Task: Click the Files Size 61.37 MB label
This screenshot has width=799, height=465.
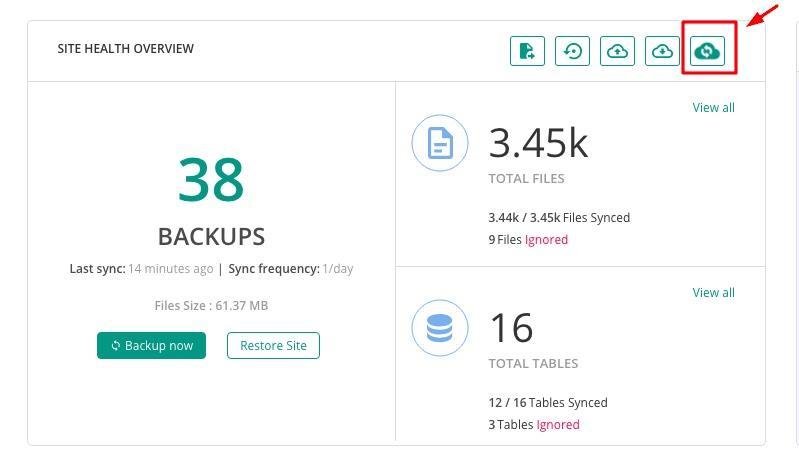Action: pyautogui.click(x=211, y=306)
